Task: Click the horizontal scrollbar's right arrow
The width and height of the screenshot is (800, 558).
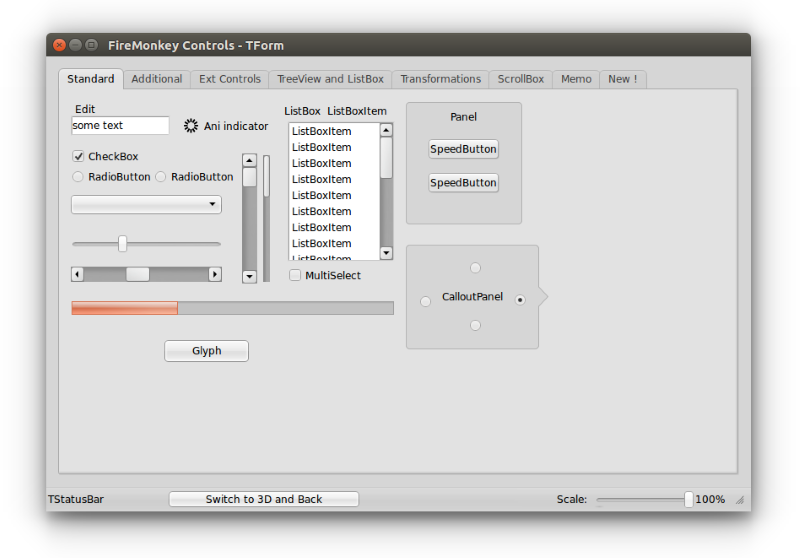Action: pos(215,274)
